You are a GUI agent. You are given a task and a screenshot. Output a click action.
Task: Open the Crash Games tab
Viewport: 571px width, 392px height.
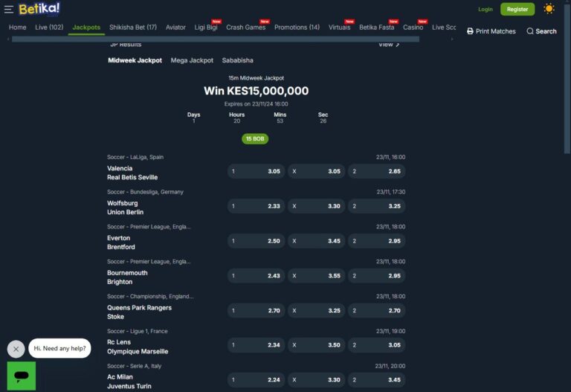(x=246, y=28)
